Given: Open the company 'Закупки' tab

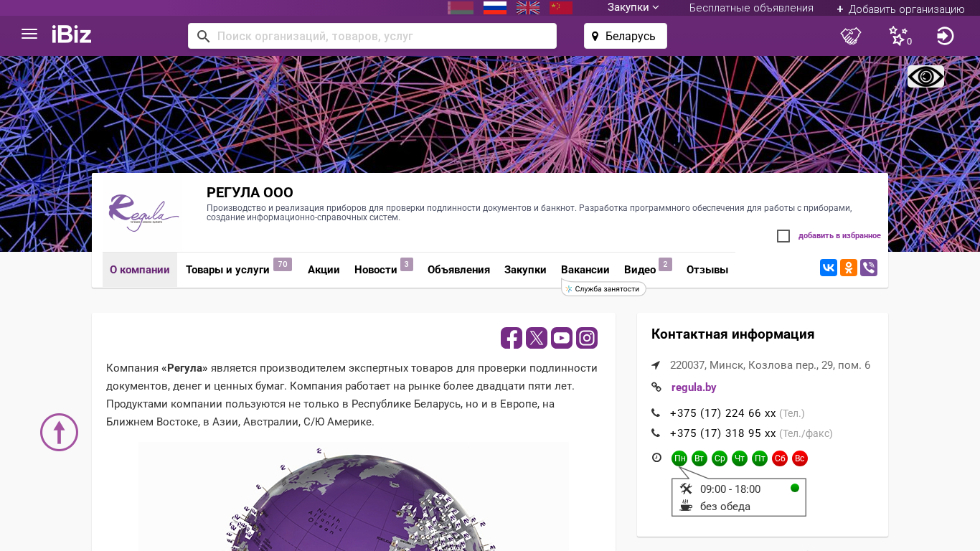Looking at the screenshot, I should (x=525, y=270).
